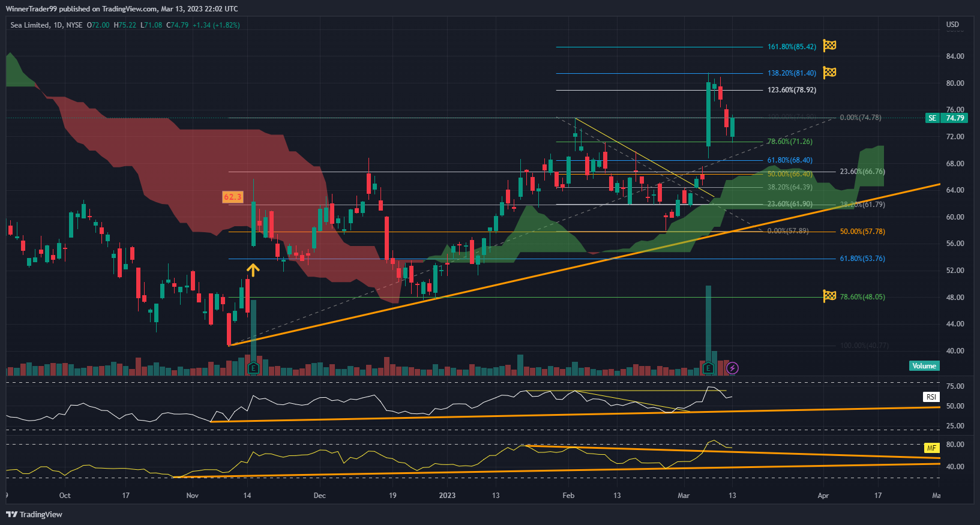980x525 pixels.
Task: Click the open value O72.00
Action: (x=98, y=25)
